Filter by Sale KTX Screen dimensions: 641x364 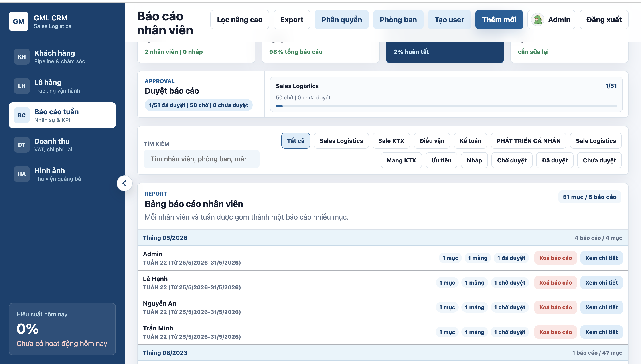[391, 141]
